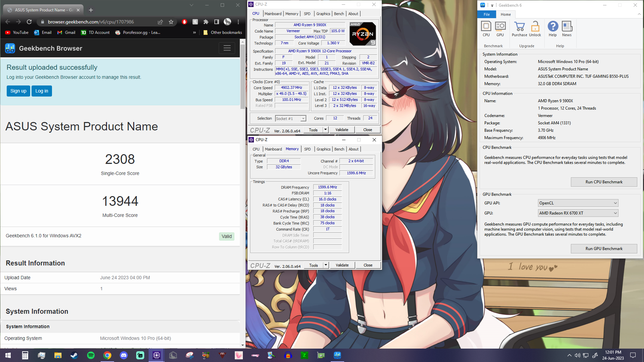Screen dimensions: 644x362
Task: Show hidden system tray icons
Action: click(569, 355)
